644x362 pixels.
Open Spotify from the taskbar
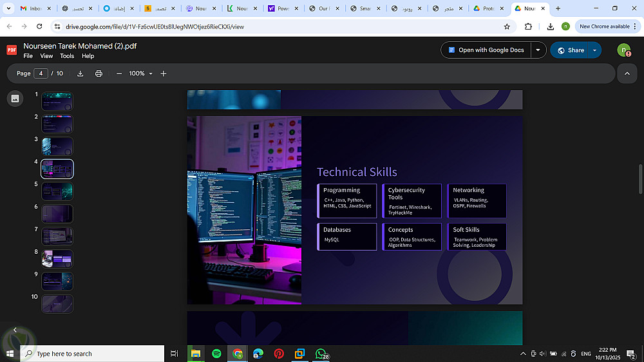[216, 354]
